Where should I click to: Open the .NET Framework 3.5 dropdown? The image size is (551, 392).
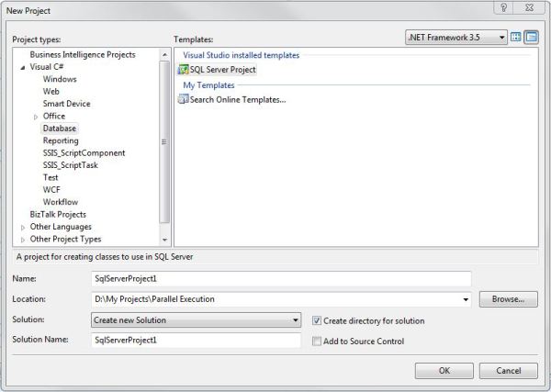click(x=456, y=38)
